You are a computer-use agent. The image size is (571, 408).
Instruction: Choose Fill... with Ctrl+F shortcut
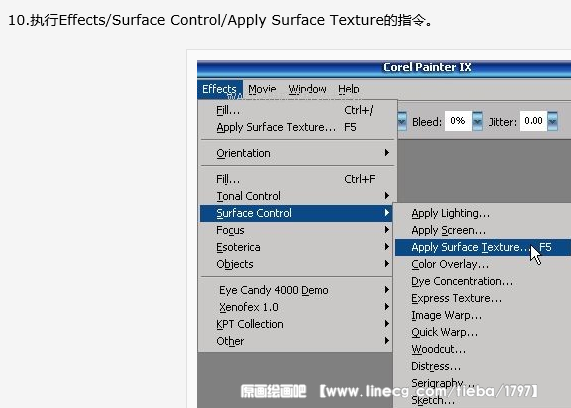click(297, 179)
